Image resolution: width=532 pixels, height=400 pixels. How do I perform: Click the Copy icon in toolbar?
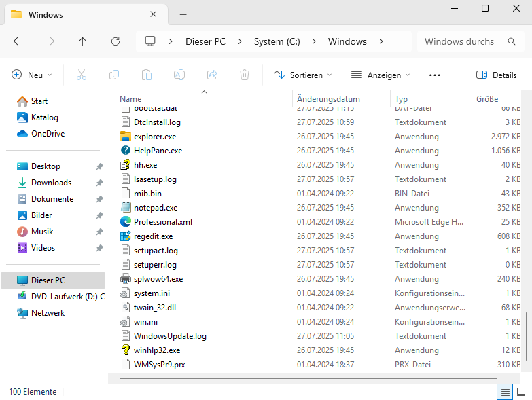pos(114,75)
